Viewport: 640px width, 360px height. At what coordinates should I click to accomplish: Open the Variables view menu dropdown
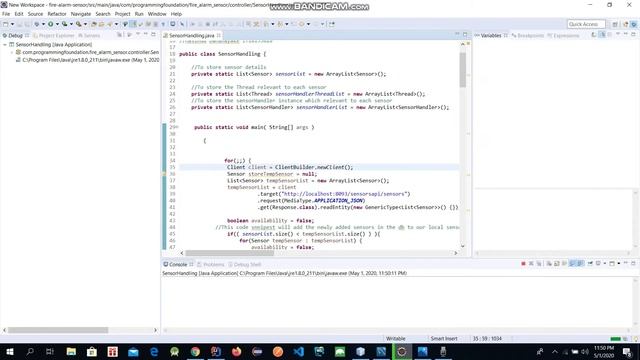click(x=618, y=34)
